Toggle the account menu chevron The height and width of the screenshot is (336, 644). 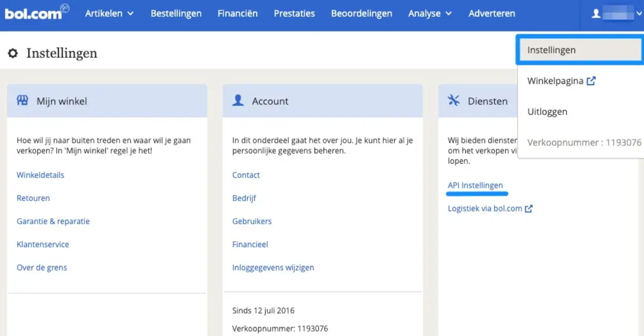click(639, 14)
